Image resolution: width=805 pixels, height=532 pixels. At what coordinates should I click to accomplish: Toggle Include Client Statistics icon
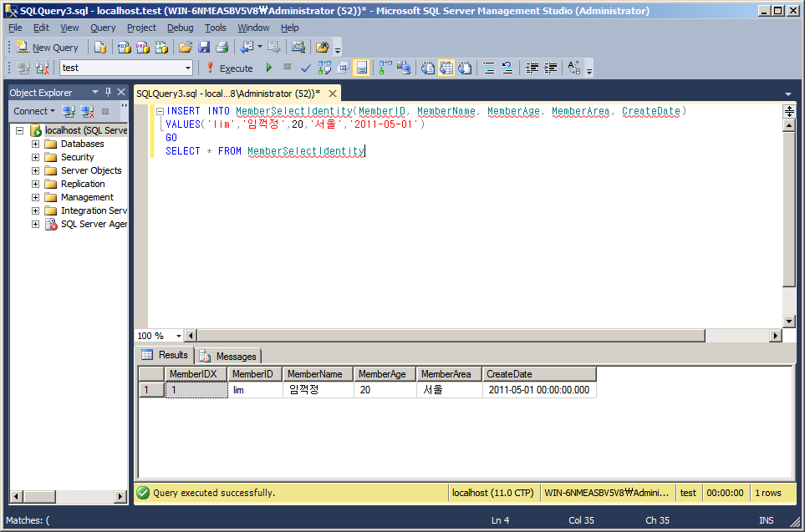click(404, 68)
